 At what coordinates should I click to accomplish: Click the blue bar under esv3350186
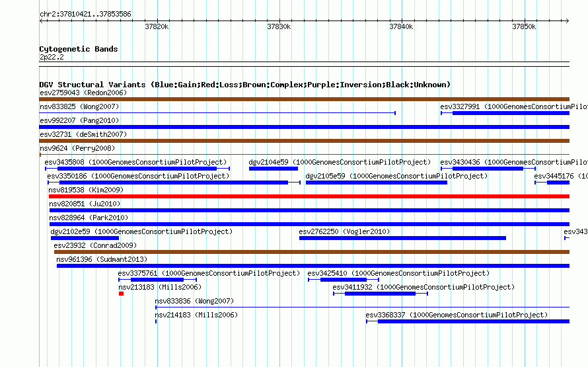click(x=174, y=183)
